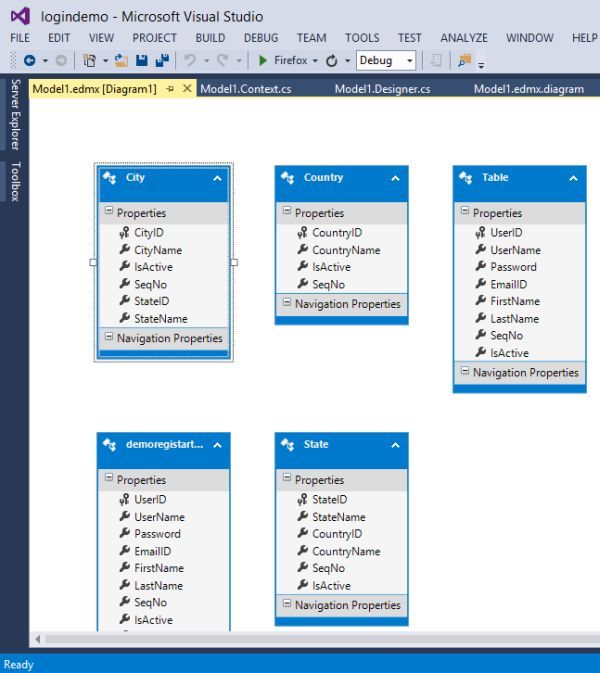Click toolbar overflow options icon
The image size is (600, 673).
(481, 65)
